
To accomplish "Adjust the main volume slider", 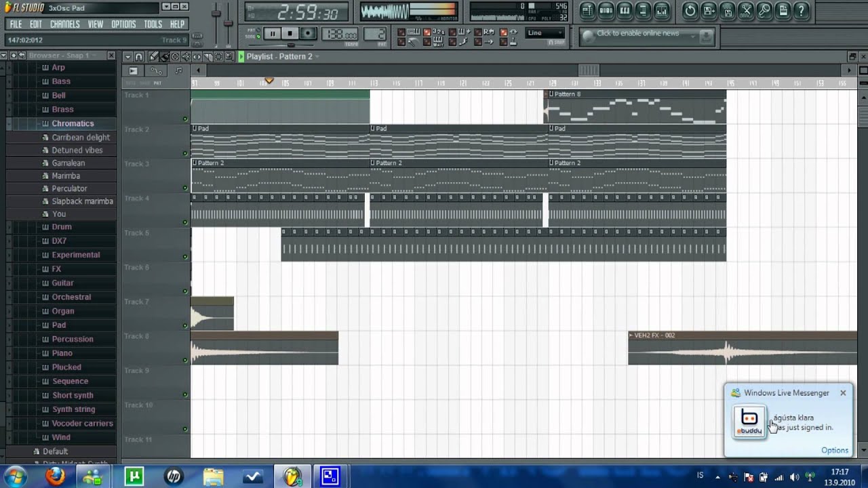I will pyautogui.click(x=216, y=15).
